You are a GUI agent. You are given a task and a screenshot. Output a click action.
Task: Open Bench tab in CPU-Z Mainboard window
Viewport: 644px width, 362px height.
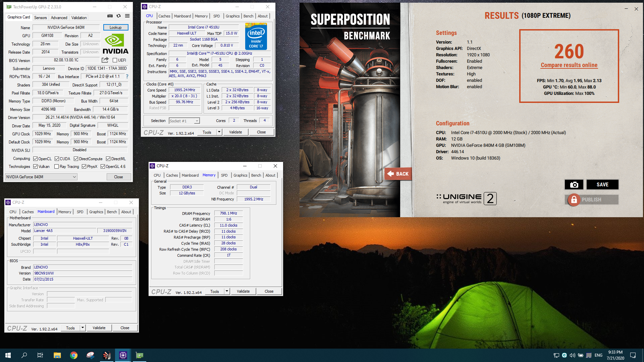point(112,212)
